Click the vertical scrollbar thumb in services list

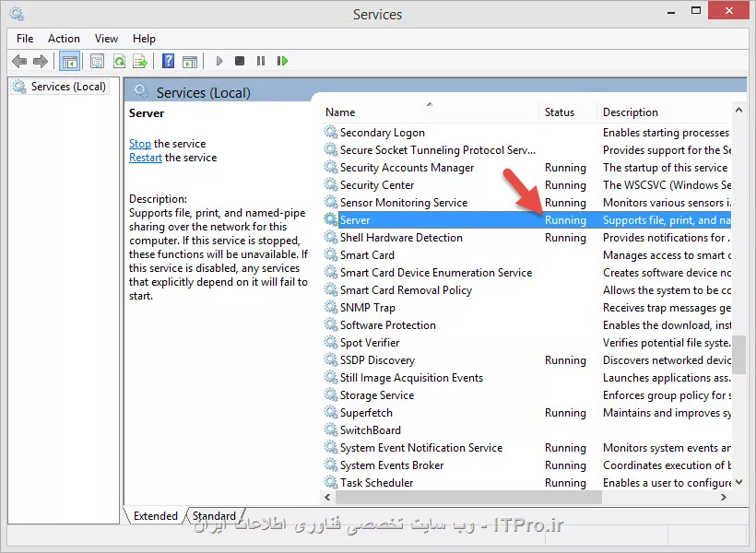[x=738, y=355]
